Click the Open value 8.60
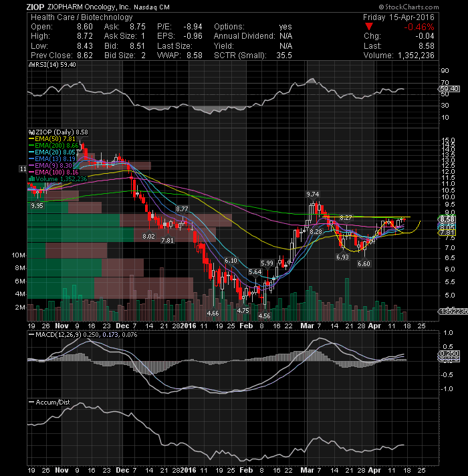This screenshot has width=468, height=476. (85, 27)
